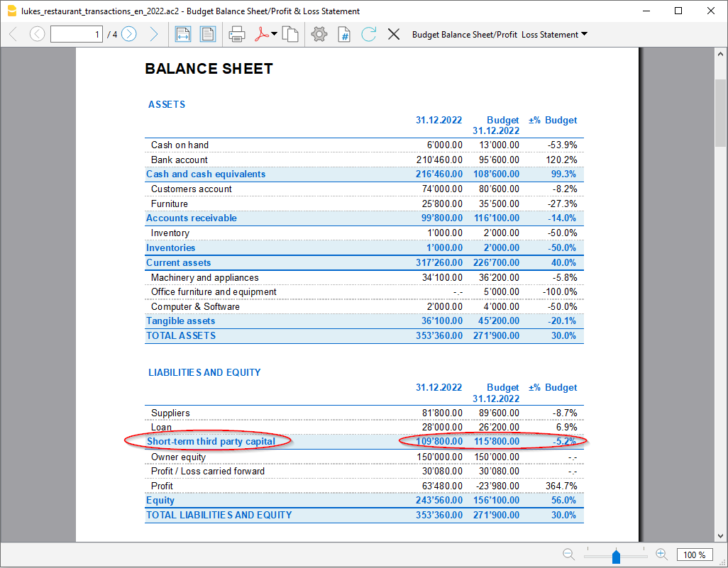Open Budget Balance Sheet/Profit Loss Statement dropdown
This screenshot has height=568, width=728.
tap(500, 34)
